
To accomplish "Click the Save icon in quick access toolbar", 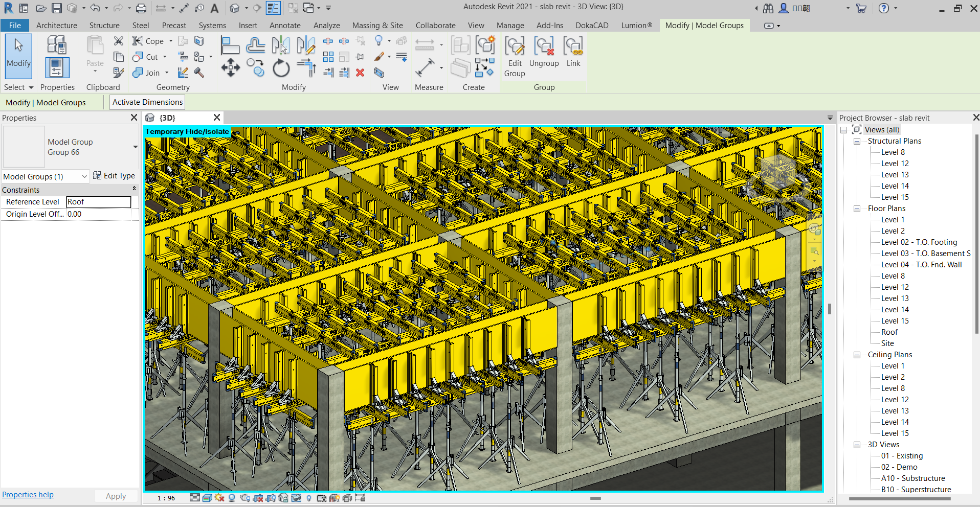I will click(57, 8).
